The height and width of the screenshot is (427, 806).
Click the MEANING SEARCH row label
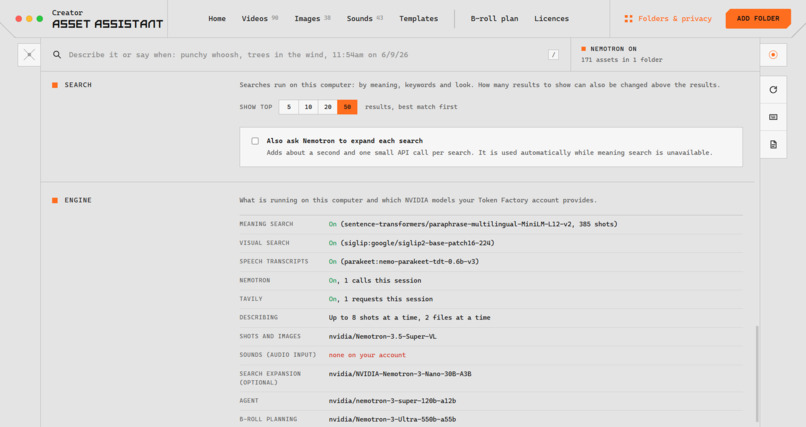(266, 224)
